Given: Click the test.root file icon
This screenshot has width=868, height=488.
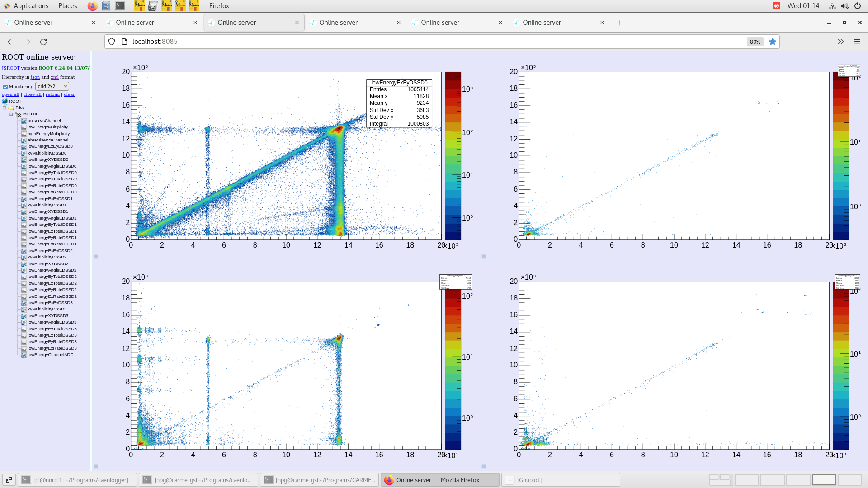Looking at the screenshot, I should (18, 114).
